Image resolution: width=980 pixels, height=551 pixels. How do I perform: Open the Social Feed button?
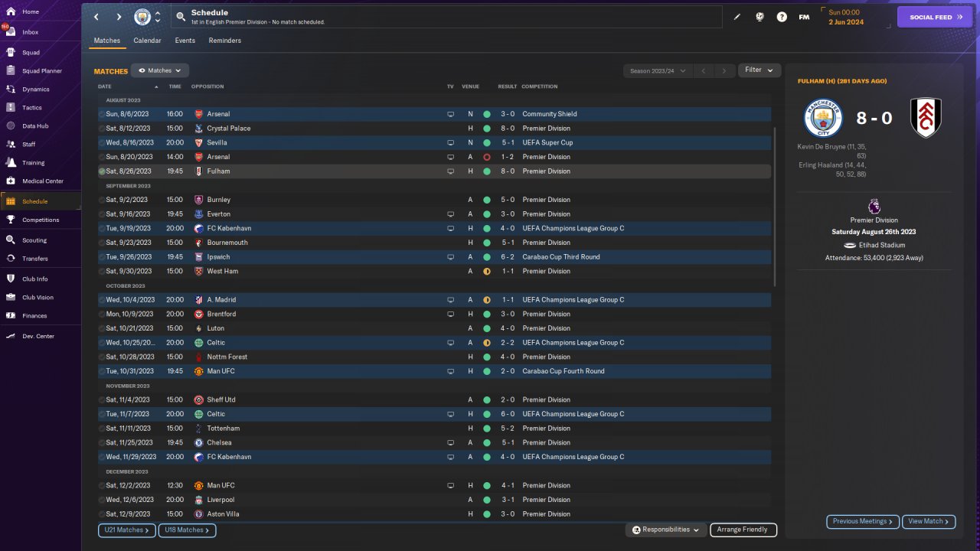[x=934, y=17]
